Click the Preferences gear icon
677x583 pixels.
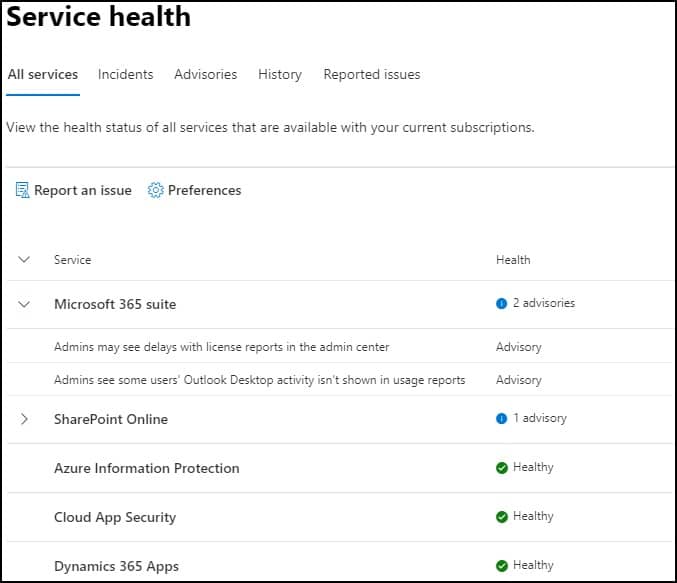[155, 190]
